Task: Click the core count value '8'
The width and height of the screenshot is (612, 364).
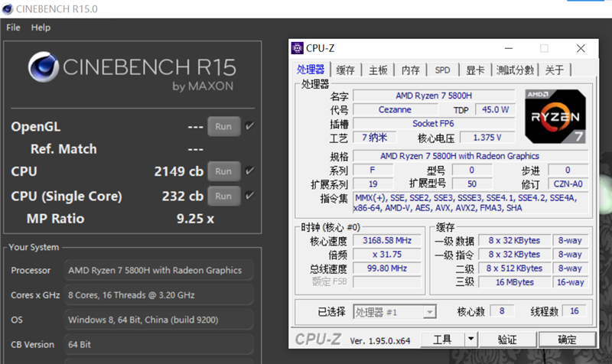Action: click(502, 311)
